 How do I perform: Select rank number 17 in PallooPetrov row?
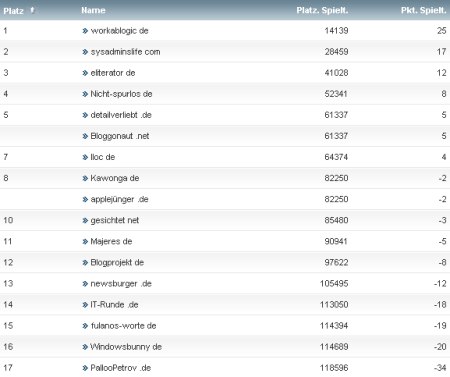coord(8,368)
